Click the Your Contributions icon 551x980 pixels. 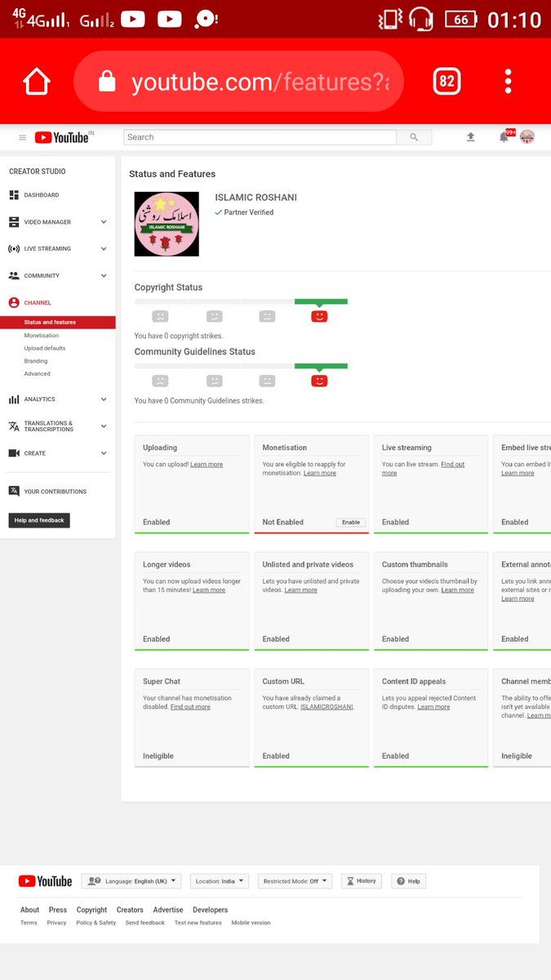point(14,492)
